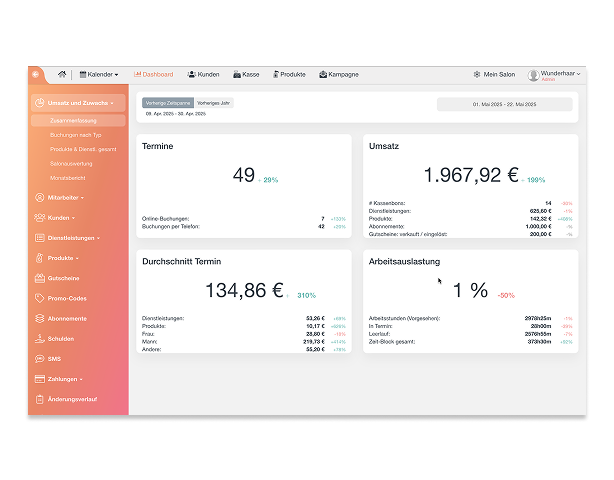Collapse the sidebar with the back arrow icon
Image resolution: width=614 pixels, height=480 pixels.
click(x=36, y=74)
